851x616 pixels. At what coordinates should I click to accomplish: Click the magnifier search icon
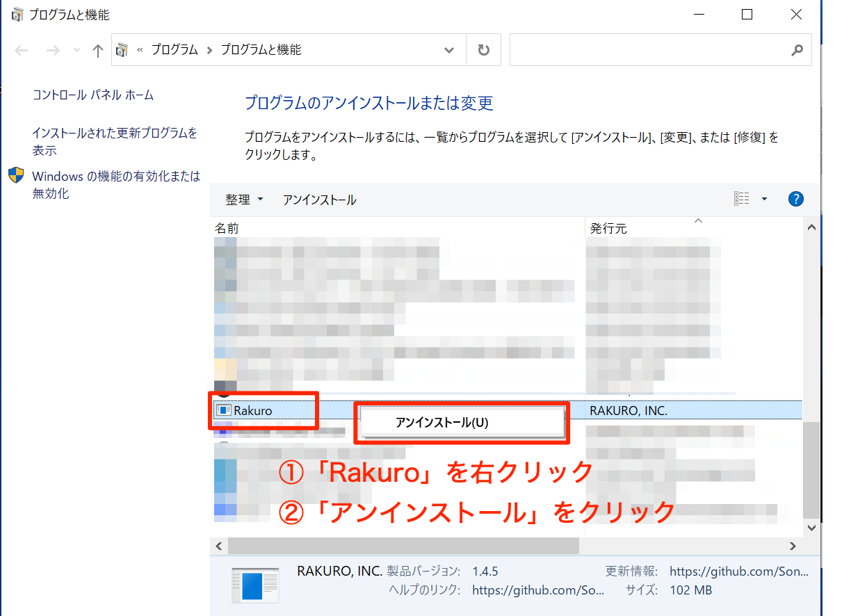click(x=797, y=50)
